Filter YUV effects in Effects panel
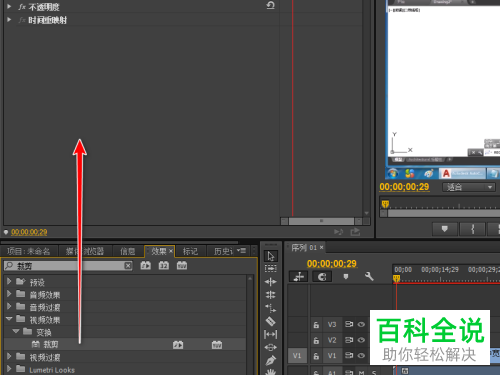This screenshot has width=500, height=375. point(182,266)
